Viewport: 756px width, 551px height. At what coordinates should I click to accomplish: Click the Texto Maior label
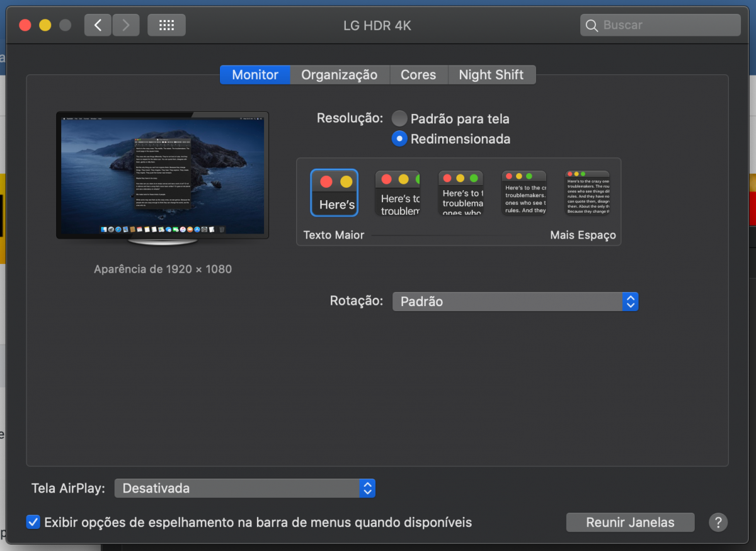(x=334, y=235)
